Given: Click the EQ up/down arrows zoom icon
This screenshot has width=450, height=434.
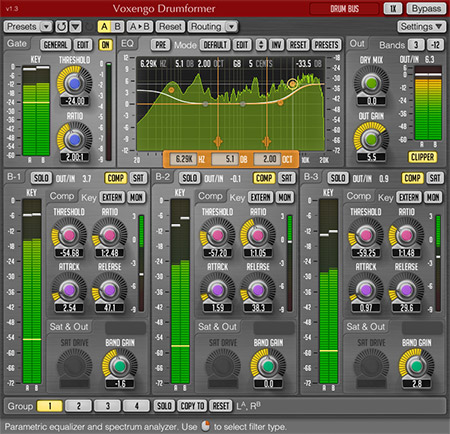Looking at the screenshot, I should [x=261, y=45].
